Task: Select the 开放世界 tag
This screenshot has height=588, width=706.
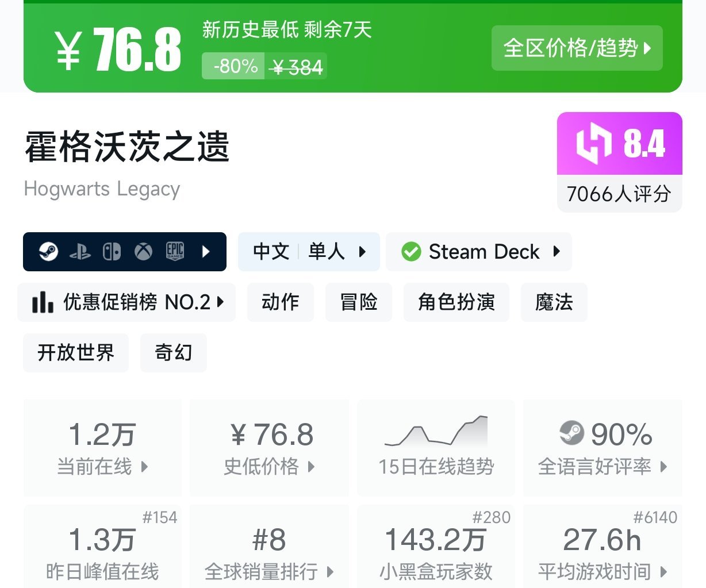Action: tap(76, 353)
